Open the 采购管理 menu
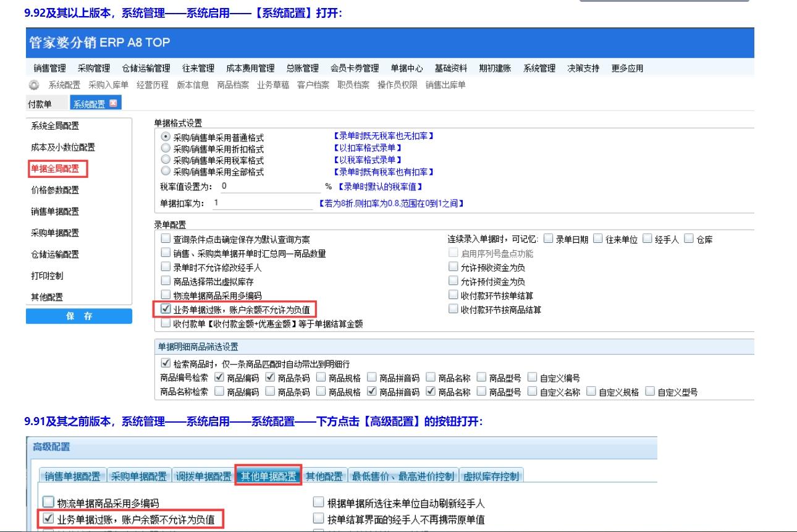Screen dimensions: 797x532 94,69
